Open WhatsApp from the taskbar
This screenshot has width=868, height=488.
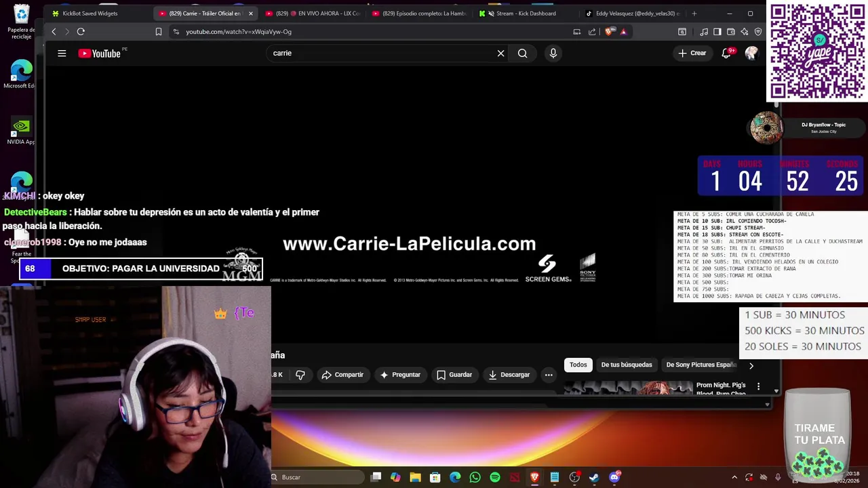[x=475, y=477]
